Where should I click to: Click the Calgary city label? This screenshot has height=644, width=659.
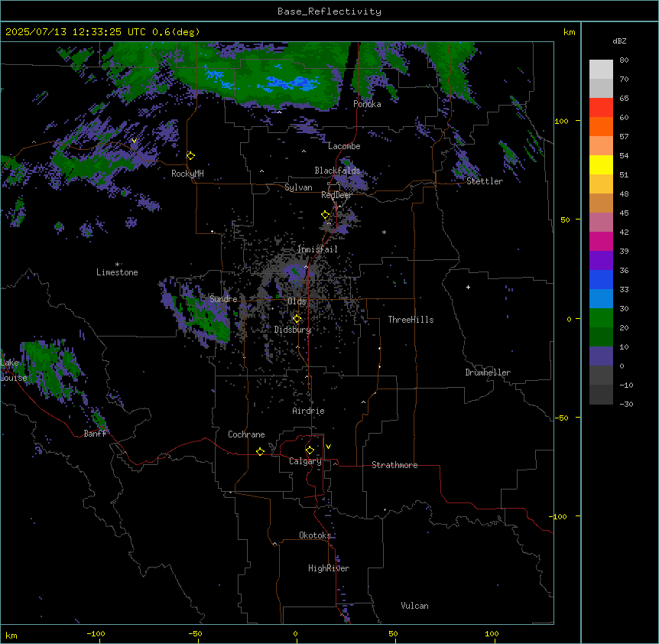[305, 461]
